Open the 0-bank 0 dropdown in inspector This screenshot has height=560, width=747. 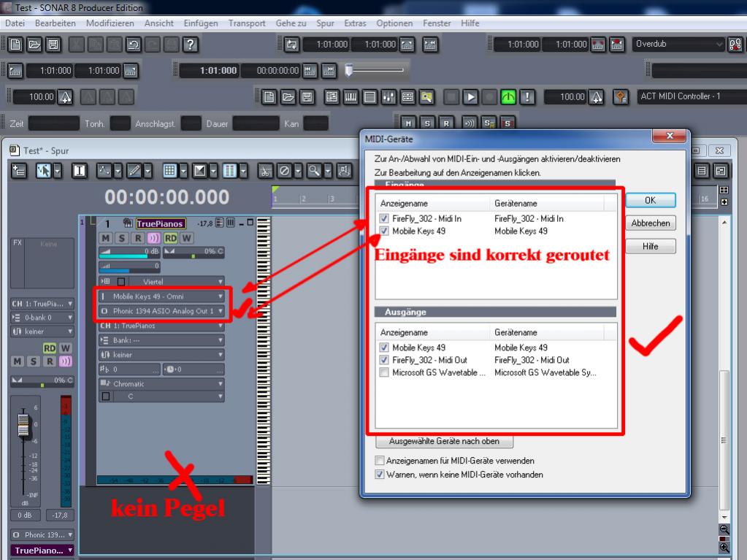click(42, 318)
